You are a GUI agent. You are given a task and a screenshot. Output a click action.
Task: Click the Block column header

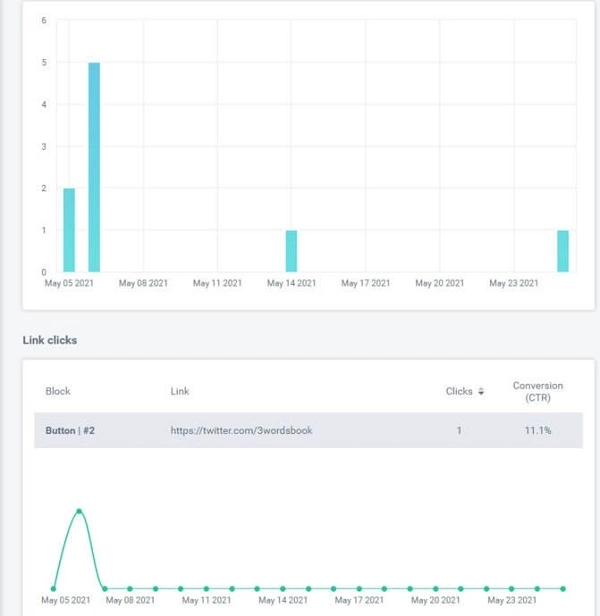point(58,391)
